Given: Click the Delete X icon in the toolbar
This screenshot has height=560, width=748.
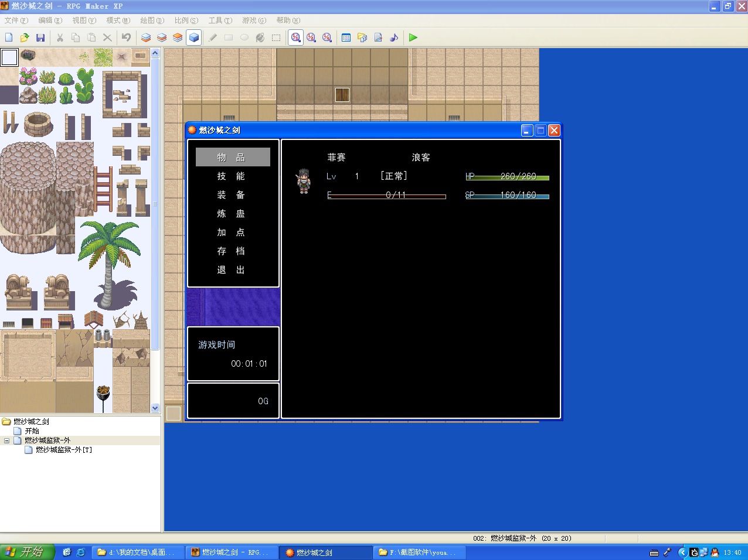Looking at the screenshot, I should coord(107,37).
